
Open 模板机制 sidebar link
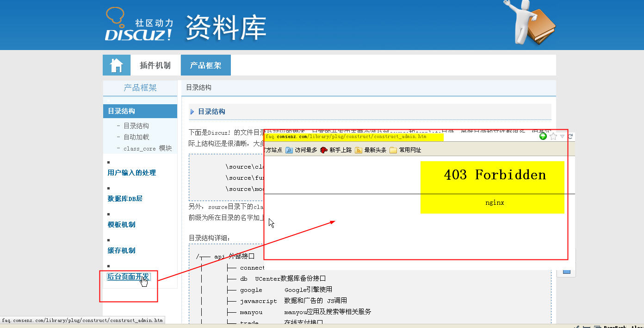pos(122,225)
